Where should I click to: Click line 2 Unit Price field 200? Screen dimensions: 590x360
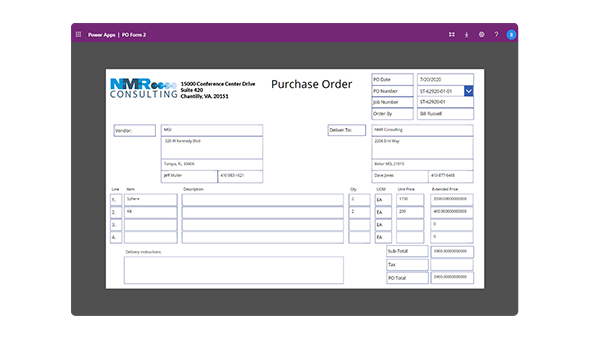tap(410, 212)
